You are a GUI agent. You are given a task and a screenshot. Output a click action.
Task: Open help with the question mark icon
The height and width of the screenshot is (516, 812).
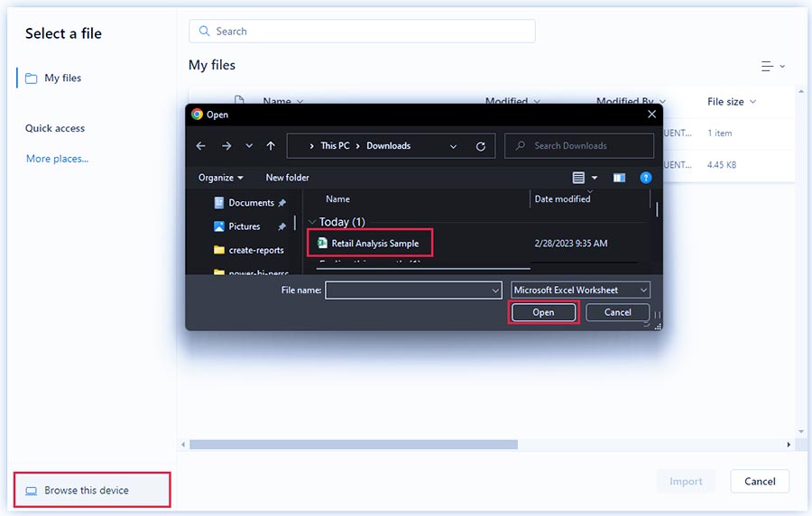[x=646, y=178]
